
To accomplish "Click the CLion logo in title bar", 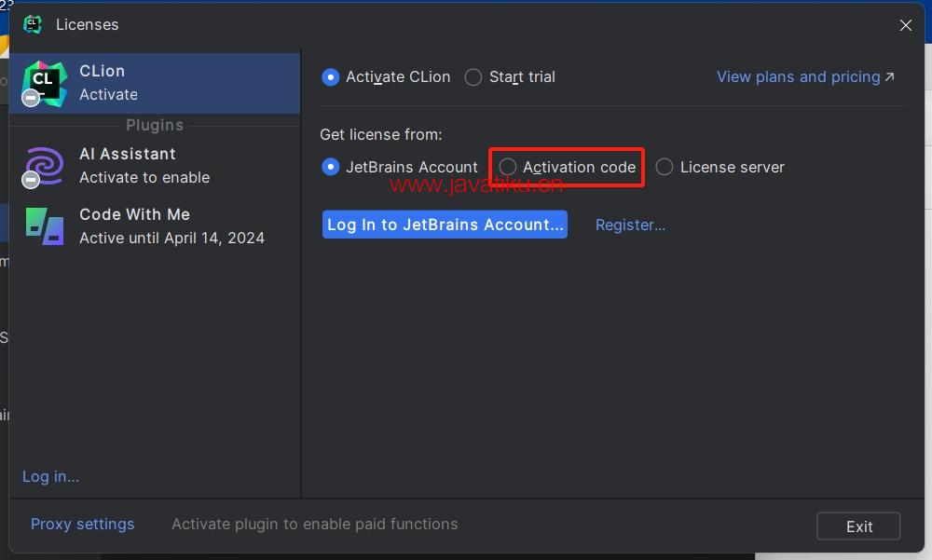I will click(32, 24).
